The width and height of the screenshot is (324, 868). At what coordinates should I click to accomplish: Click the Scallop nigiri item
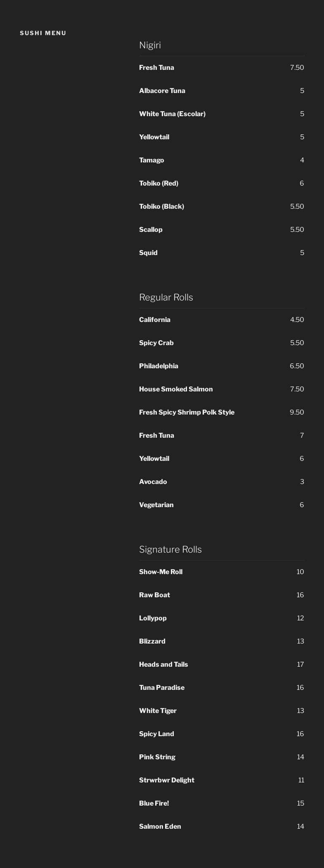tap(151, 229)
